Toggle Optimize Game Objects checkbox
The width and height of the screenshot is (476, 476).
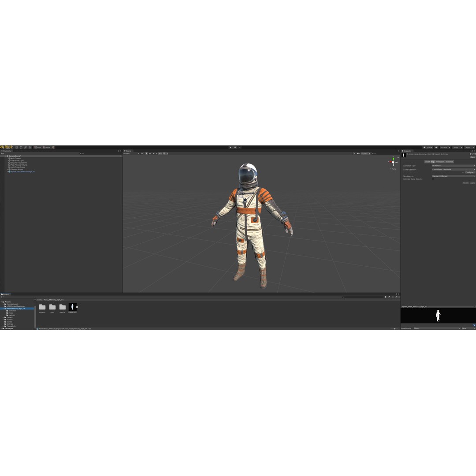pos(433,179)
